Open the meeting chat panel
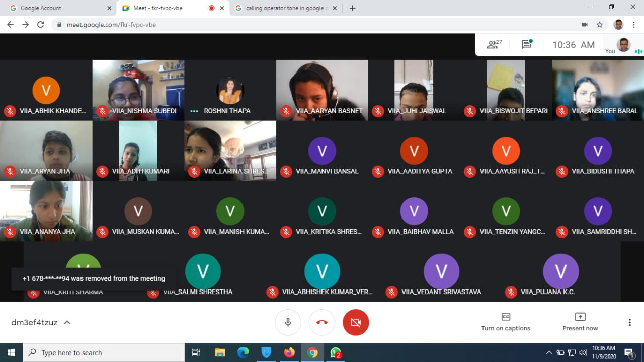 (x=527, y=45)
